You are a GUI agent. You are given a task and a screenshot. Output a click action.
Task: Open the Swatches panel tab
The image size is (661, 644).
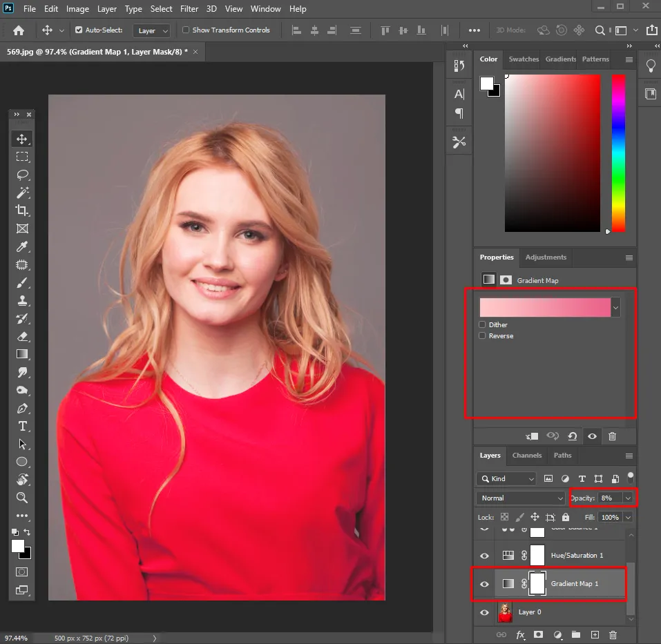524,59
